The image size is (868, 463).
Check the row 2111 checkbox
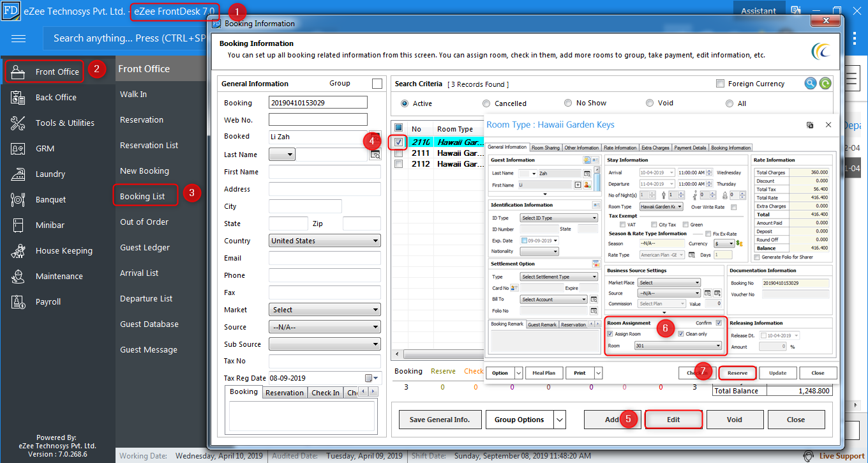point(399,153)
